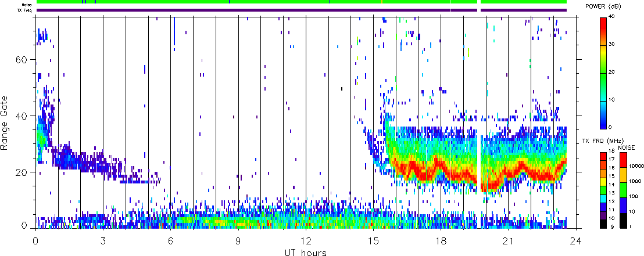Screen dimensions: 644x256
Task: Click x-axis tick label "12" under UT hours axis
Action: 306,240
